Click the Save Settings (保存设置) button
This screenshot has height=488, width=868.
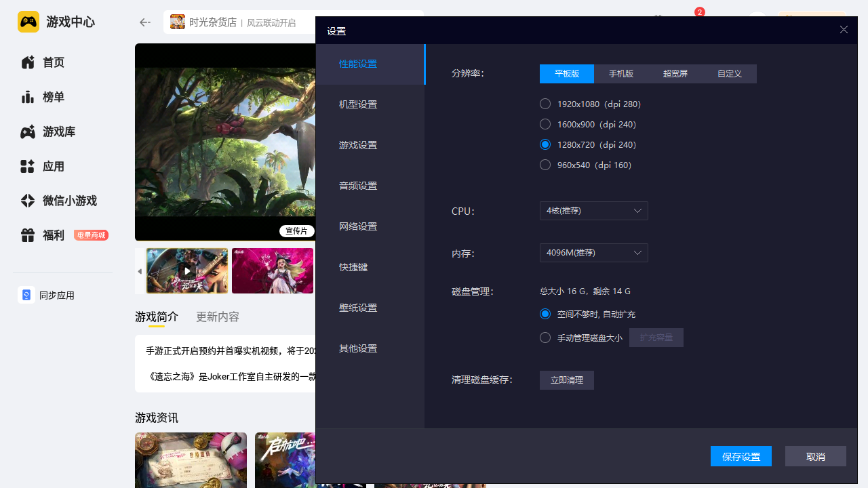(x=741, y=456)
